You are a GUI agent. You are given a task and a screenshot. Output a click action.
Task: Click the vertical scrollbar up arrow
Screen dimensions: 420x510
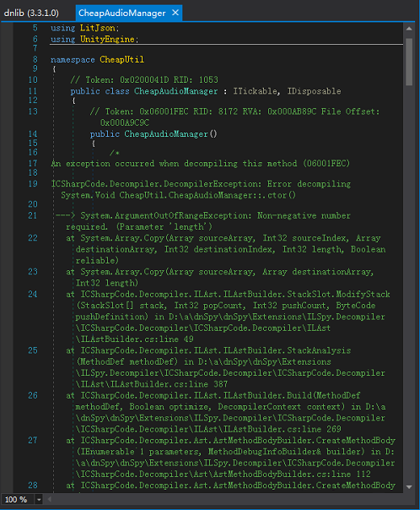pyautogui.click(x=409, y=29)
